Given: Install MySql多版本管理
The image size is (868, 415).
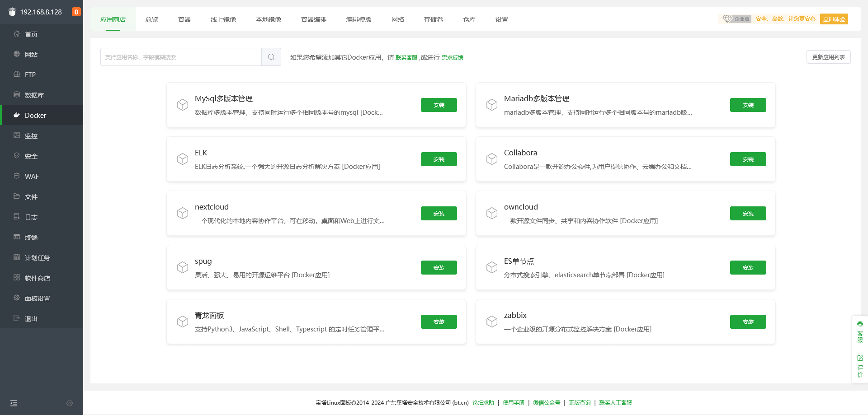Looking at the screenshot, I should click(439, 105).
